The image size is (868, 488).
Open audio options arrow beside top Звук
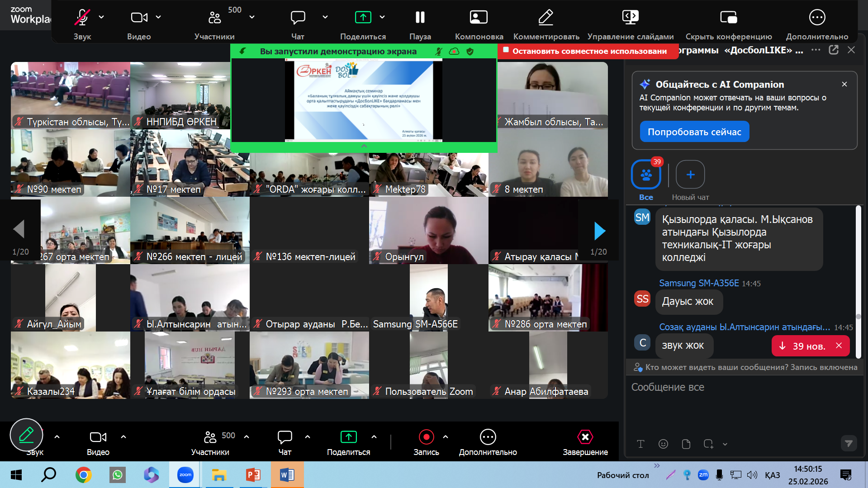coord(101,17)
